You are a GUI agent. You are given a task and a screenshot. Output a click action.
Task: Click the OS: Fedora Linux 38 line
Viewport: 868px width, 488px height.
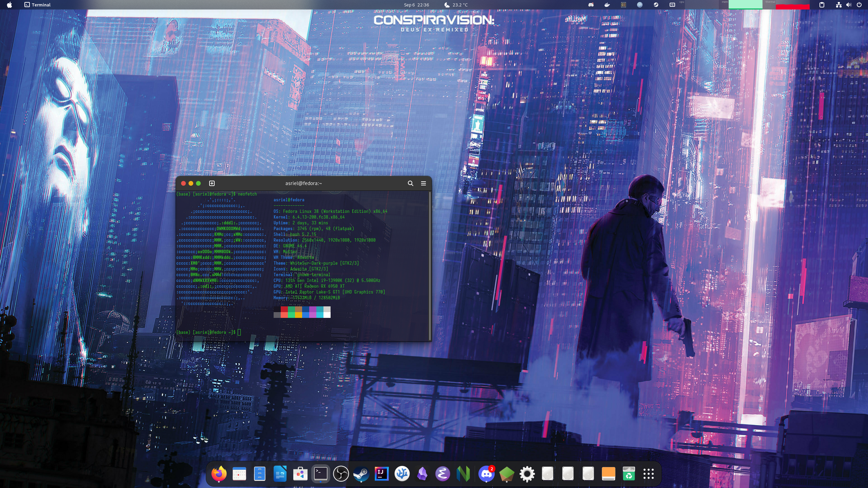pos(330,211)
